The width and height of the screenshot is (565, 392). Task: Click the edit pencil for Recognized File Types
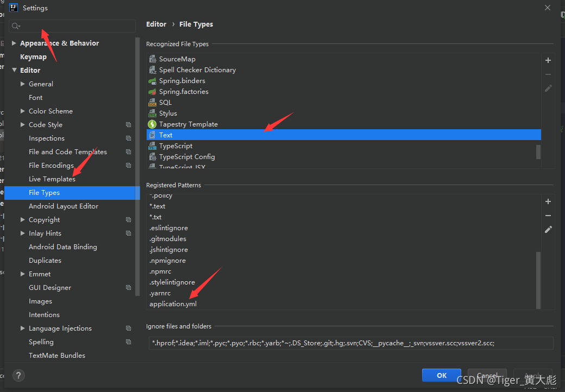point(548,88)
